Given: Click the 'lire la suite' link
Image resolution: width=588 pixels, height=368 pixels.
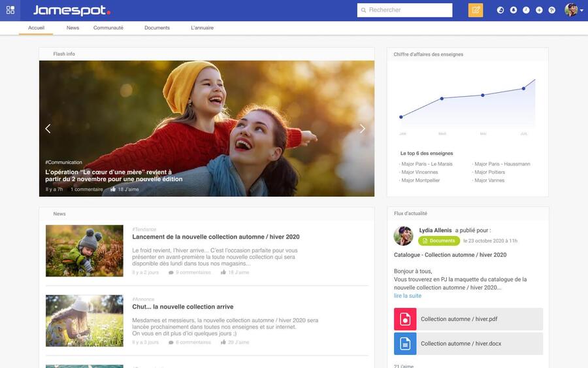Looking at the screenshot, I should (x=407, y=295).
